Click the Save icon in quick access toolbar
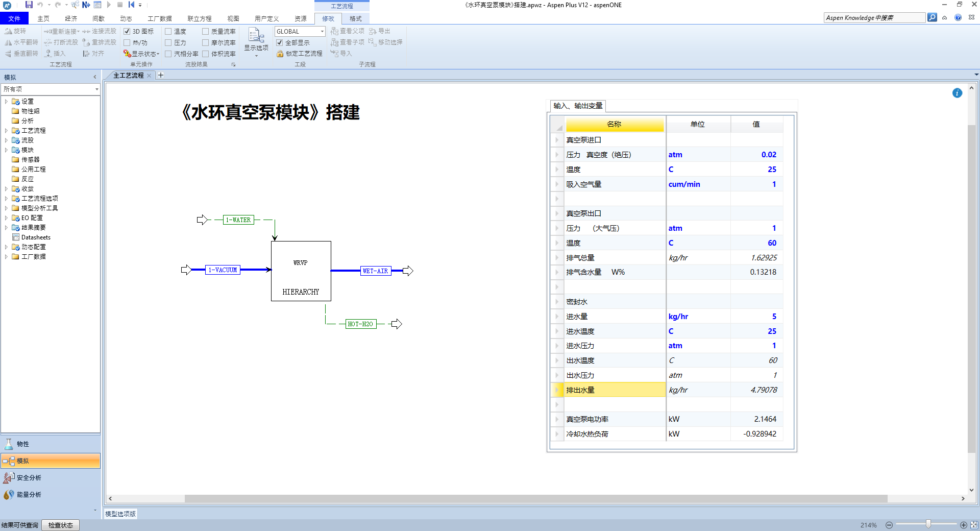 pyautogui.click(x=29, y=5)
